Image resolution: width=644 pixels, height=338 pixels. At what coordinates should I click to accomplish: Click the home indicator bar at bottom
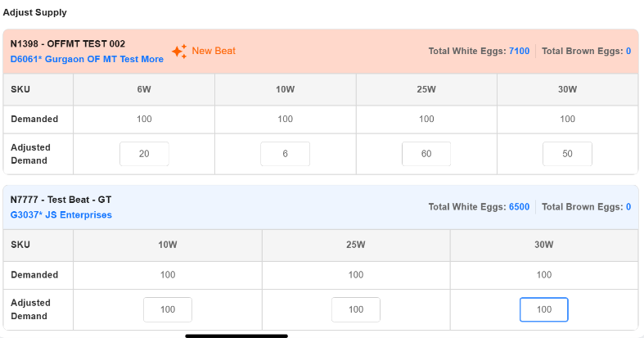[x=236, y=335]
